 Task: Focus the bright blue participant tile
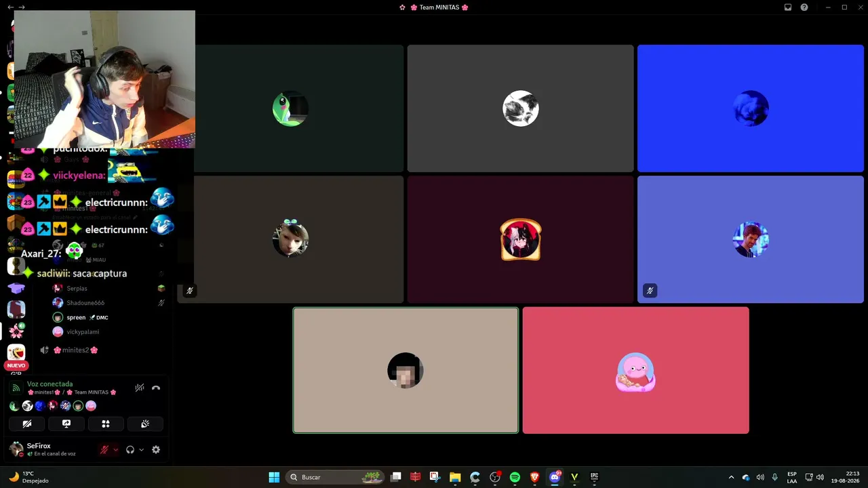tap(751, 108)
